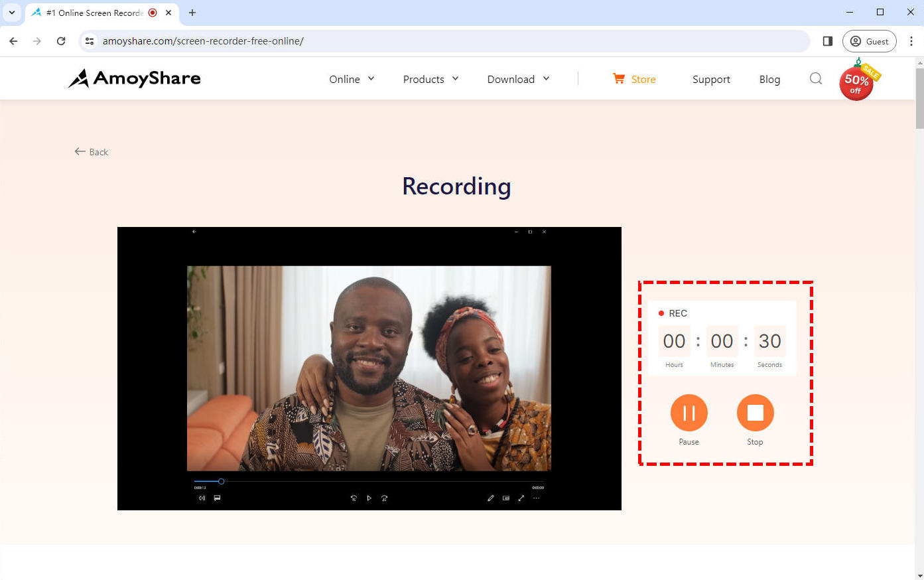The image size is (924, 580).
Task: Pause the screen recording
Action: coord(689,413)
